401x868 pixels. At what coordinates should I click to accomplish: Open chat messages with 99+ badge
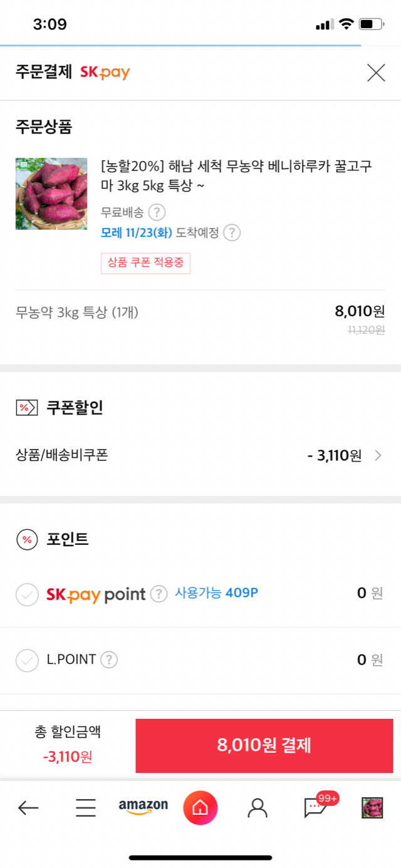(x=315, y=808)
